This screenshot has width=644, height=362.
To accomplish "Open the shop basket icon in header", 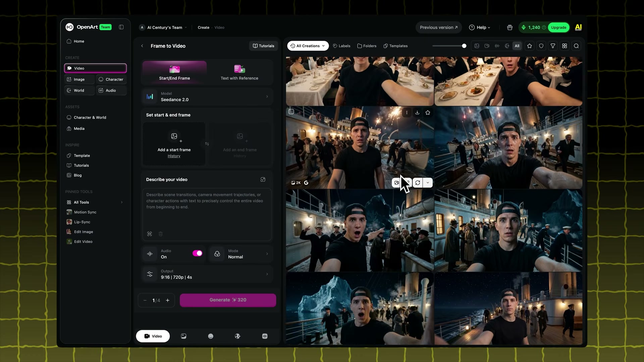I will pos(510,27).
